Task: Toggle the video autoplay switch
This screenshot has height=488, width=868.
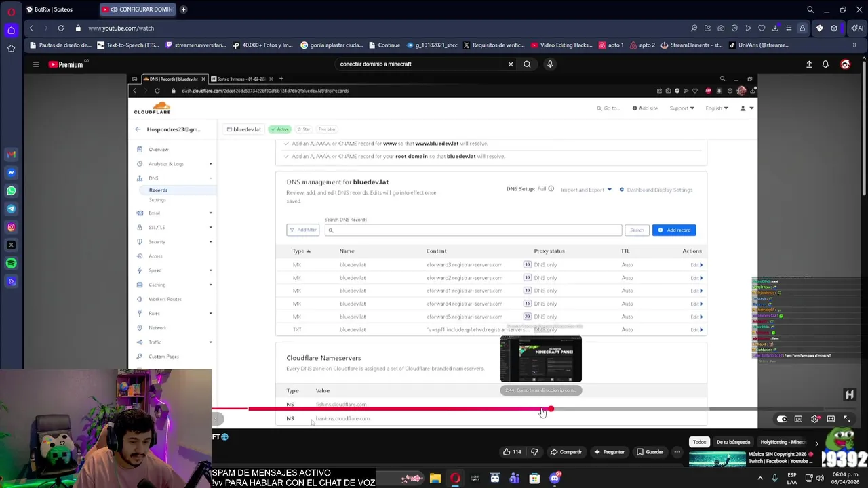Action: [x=782, y=419]
